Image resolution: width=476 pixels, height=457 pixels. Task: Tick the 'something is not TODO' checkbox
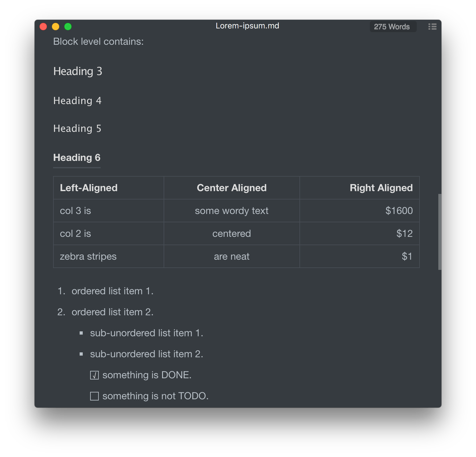pyautogui.click(x=94, y=396)
